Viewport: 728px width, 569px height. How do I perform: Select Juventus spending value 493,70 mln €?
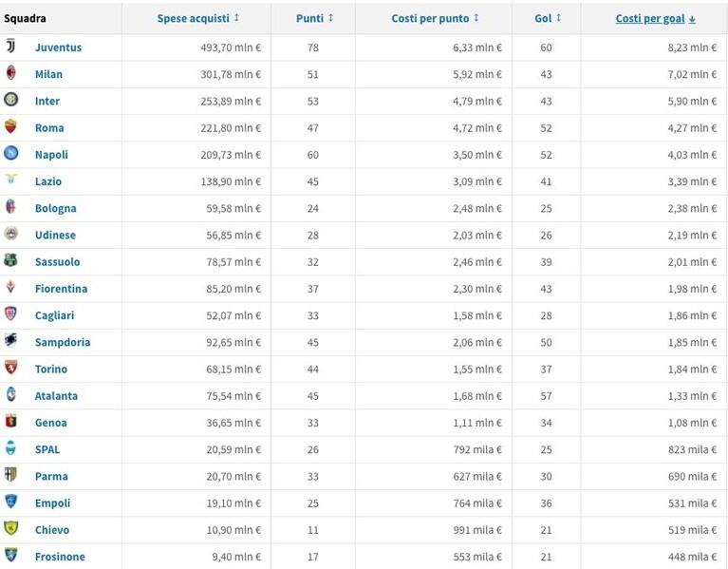(231, 47)
